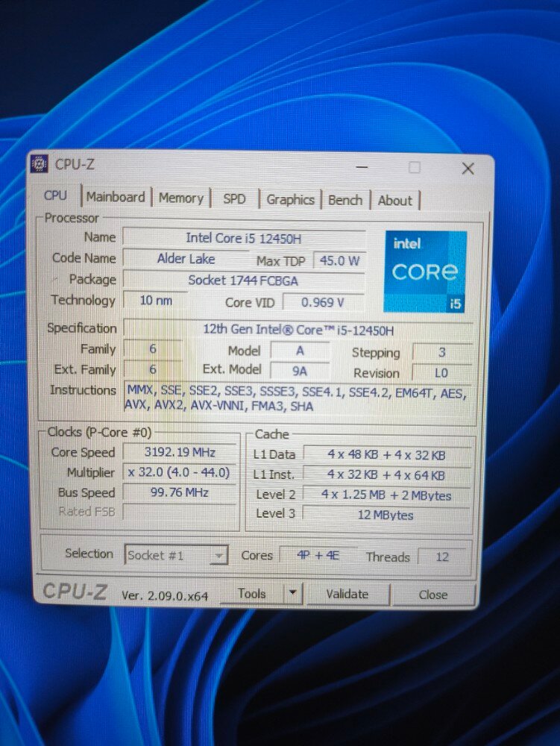The image size is (560, 746).
Task: Click the Intel Core i5 logo badge
Action: click(426, 272)
